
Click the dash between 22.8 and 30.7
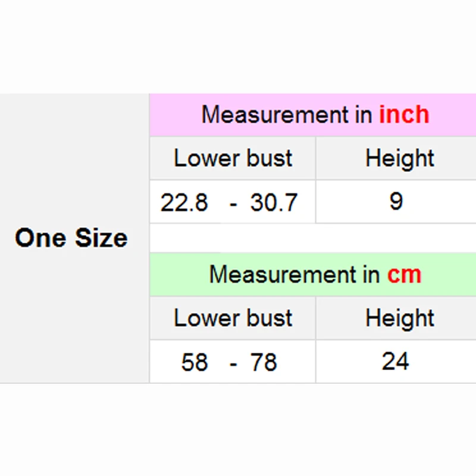click(x=234, y=203)
